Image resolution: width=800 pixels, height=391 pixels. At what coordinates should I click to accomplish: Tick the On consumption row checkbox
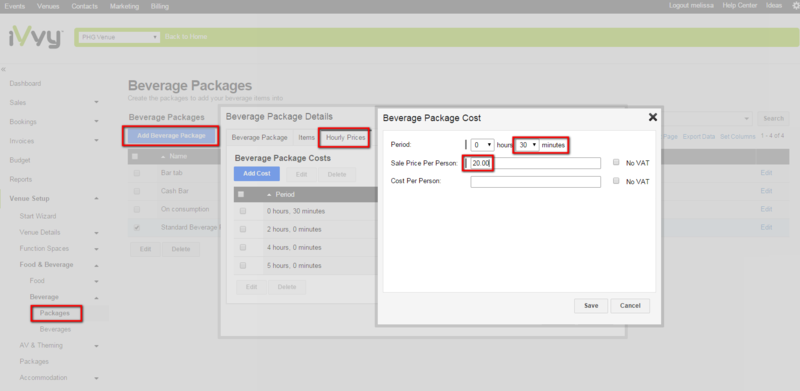point(137,209)
